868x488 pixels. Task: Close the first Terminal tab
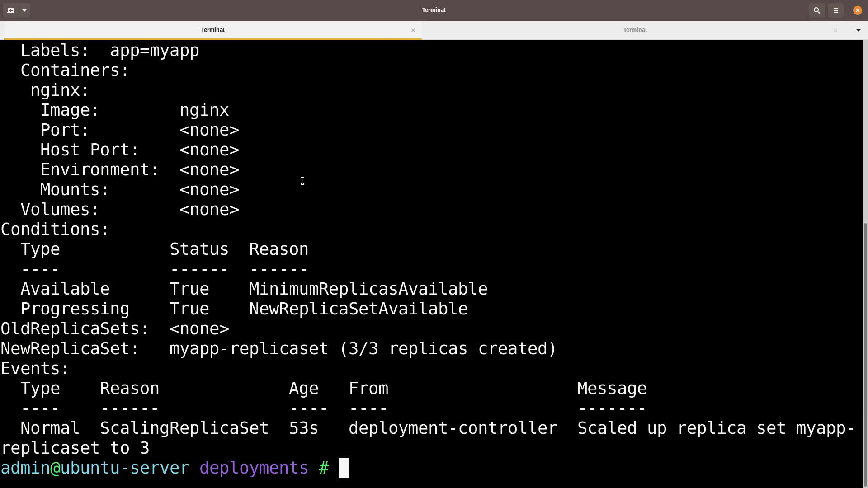pos(413,30)
